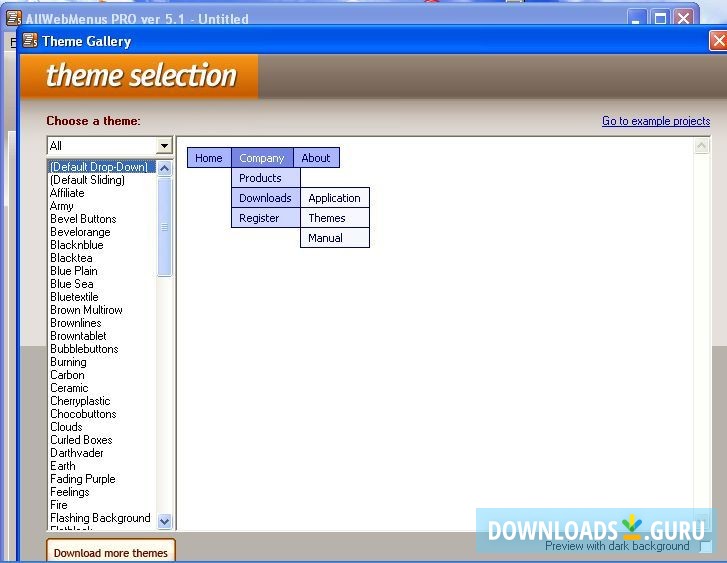Close the Theme Gallery dialog

tap(718, 41)
